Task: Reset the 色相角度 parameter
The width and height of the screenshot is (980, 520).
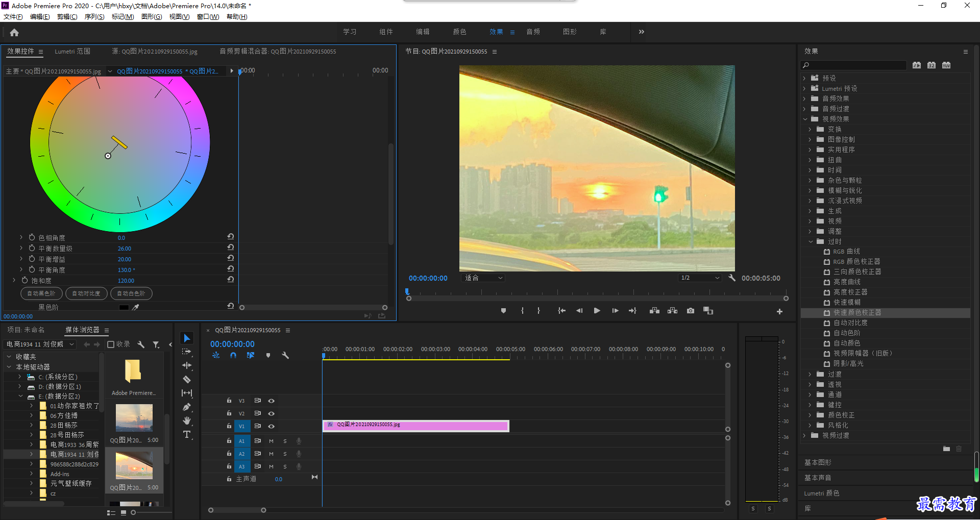Action: pos(231,237)
